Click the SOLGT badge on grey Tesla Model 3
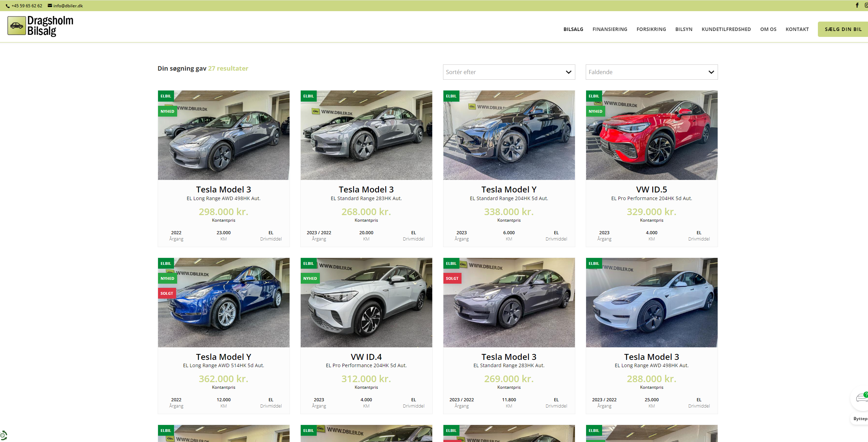Viewport: 868px width, 442px height. (x=452, y=278)
